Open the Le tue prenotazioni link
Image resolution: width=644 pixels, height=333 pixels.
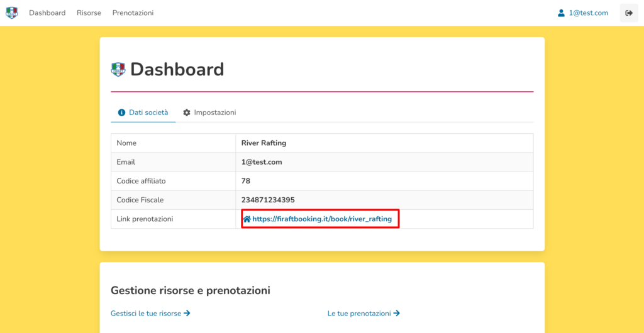point(359,313)
